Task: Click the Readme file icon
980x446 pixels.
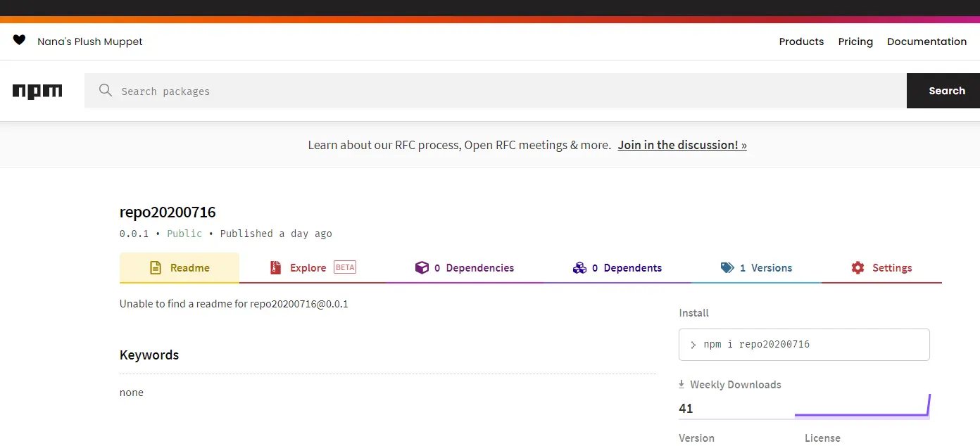Action: tap(156, 268)
